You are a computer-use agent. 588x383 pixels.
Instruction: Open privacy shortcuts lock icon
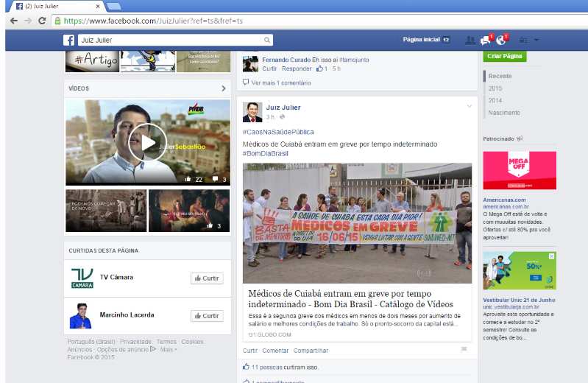click(x=523, y=40)
